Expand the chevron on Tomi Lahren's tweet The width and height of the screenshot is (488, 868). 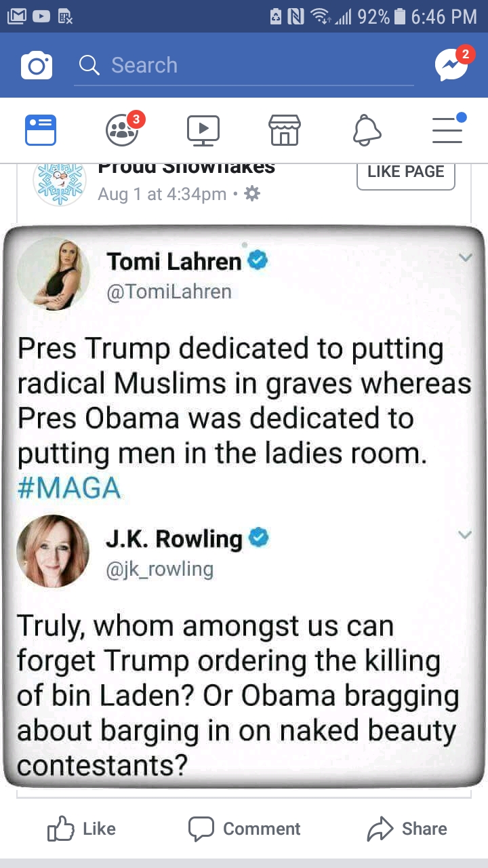click(465, 258)
